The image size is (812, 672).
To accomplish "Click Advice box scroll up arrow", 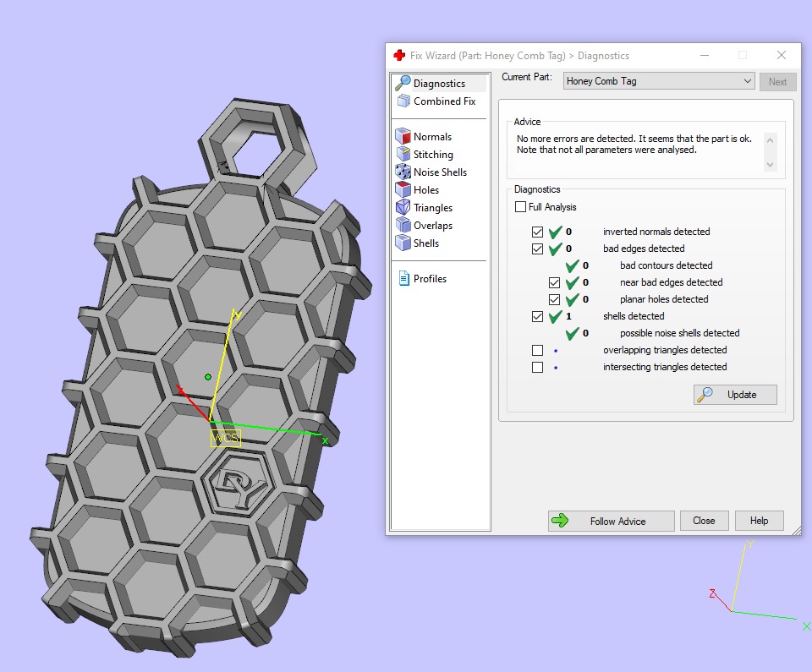I will [770, 140].
